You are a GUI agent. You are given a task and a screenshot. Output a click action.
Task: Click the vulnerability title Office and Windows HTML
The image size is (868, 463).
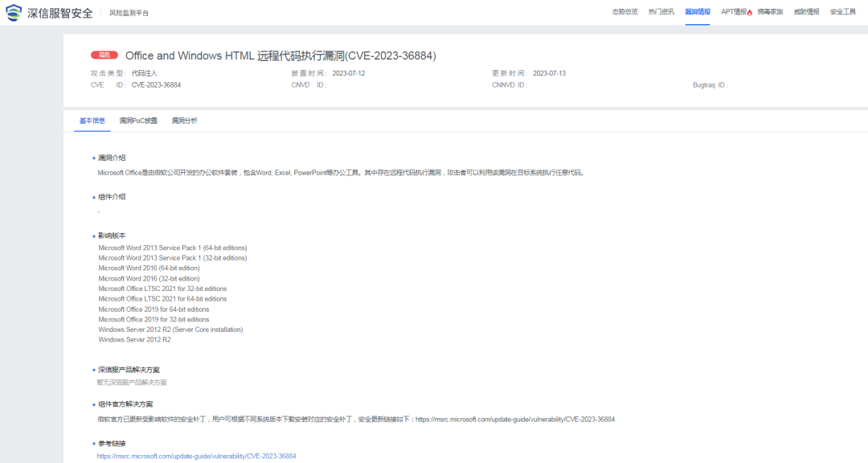click(280, 55)
